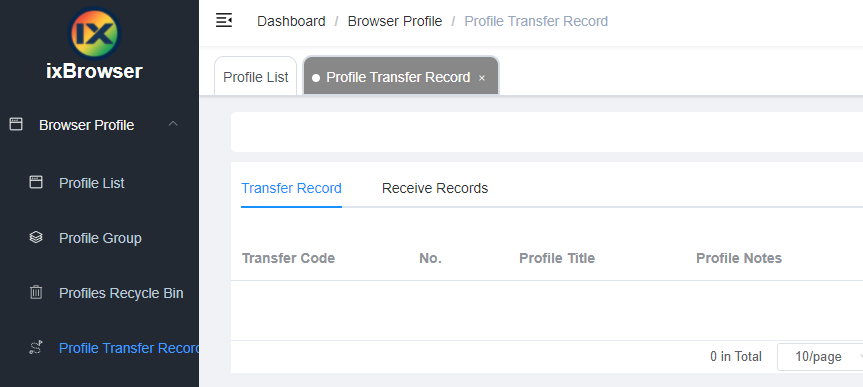Close the Profile Transfer Record tab
Image resolution: width=863 pixels, height=387 pixels.
(482, 78)
